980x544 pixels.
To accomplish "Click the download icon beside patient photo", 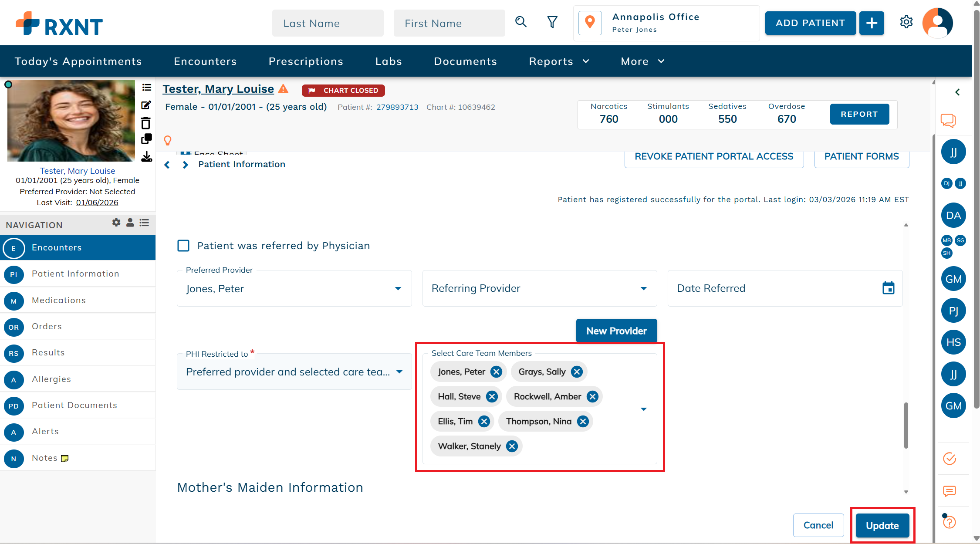I will click(x=147, y=157).
